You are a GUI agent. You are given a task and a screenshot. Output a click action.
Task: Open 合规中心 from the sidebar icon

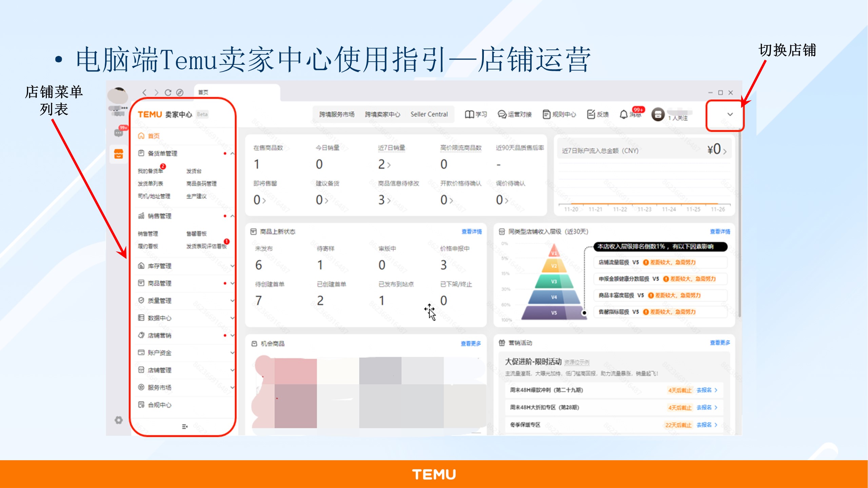point(141,405)
